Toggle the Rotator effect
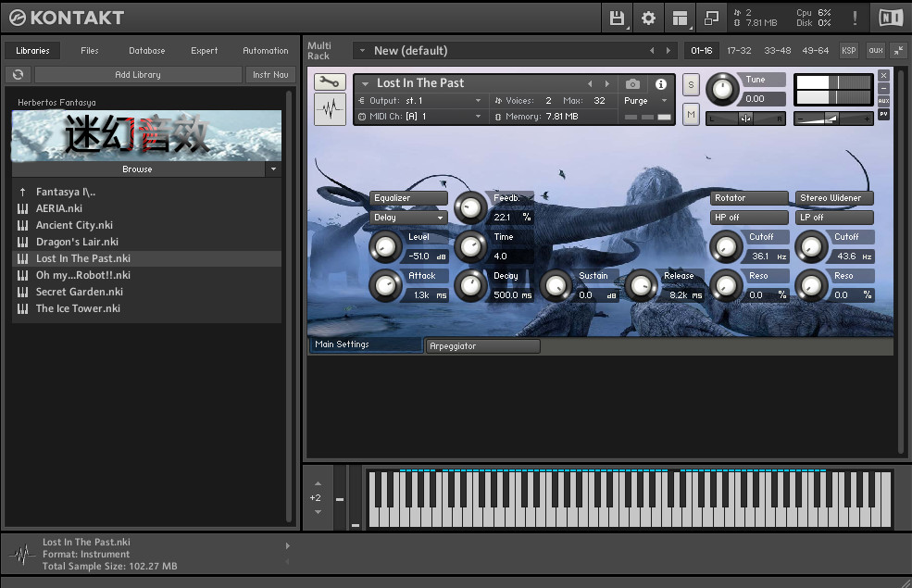The image size is (912, 588). click(749, 198)
